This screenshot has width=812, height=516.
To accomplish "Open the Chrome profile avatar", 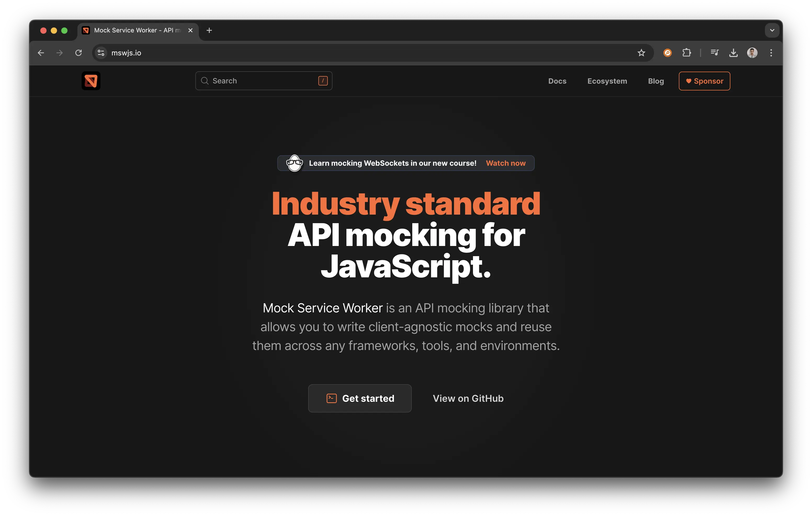I will (x=752, y=53).
